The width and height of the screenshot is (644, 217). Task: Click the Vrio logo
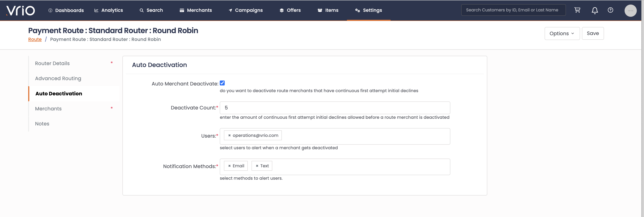coord(21,10)
